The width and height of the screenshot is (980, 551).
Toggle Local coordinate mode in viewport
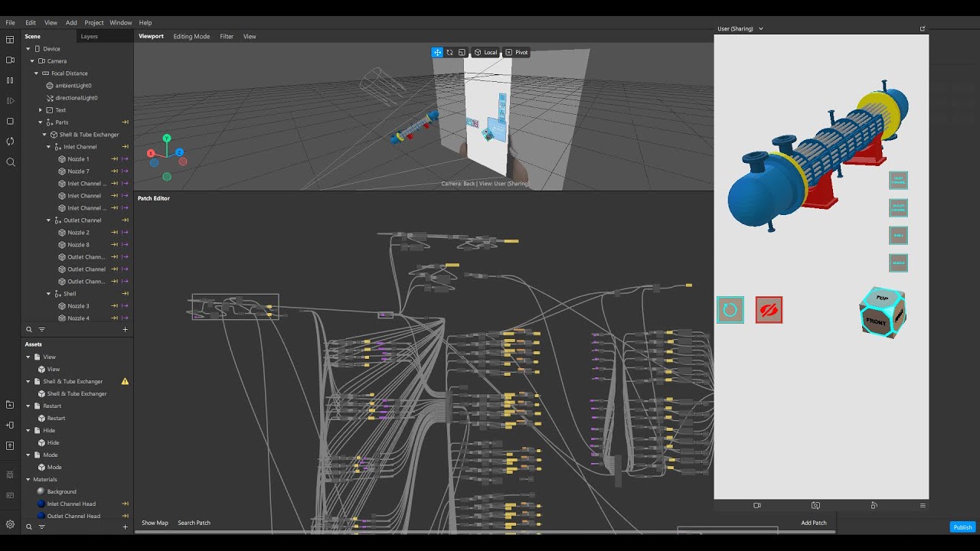pyautogui.click(x=485, y=52)
